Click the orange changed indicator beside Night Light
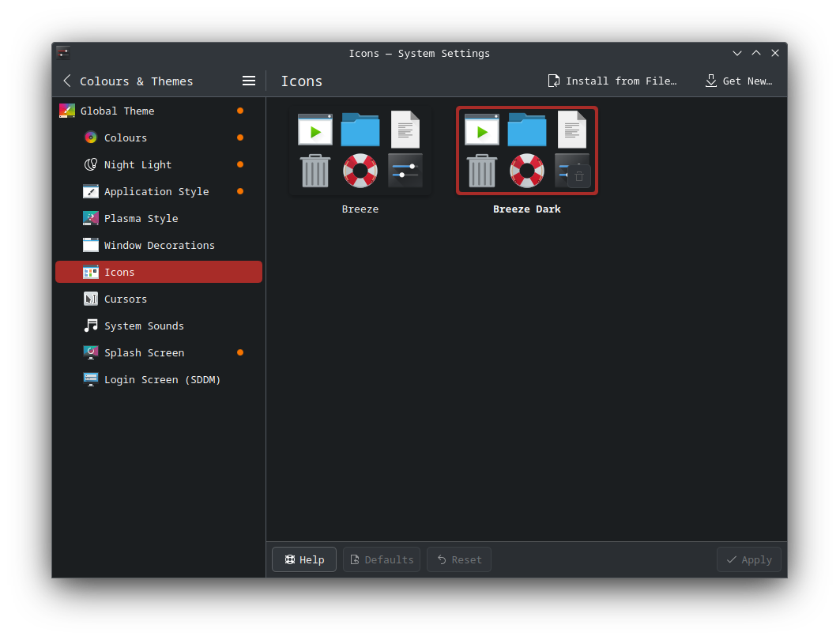This screenshot has width=840, height=640. 240,164
